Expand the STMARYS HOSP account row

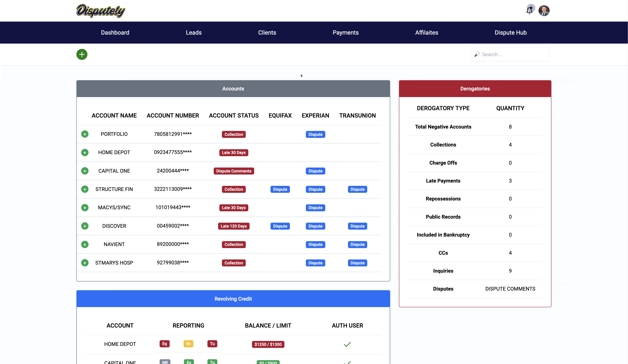point(85,263)
